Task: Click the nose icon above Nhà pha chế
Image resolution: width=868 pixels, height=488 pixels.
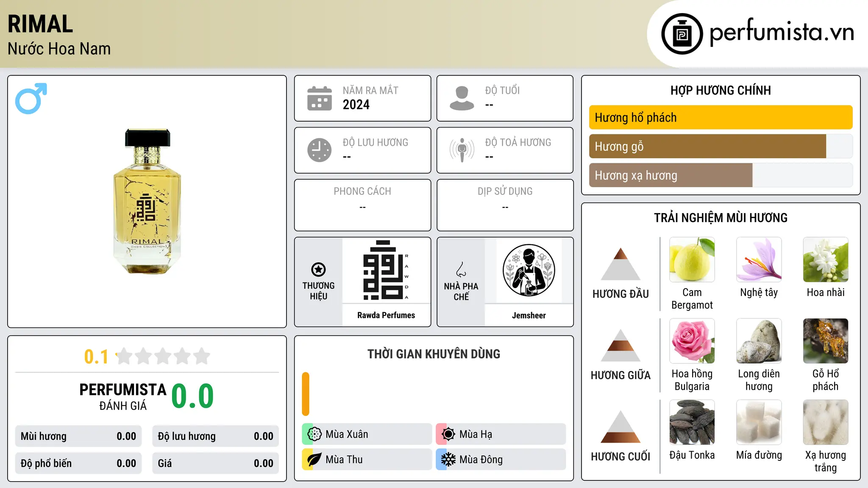Action: point(461,269)
